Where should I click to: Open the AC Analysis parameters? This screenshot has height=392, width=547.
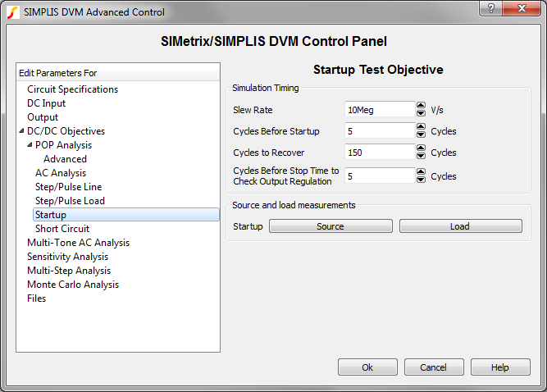tap(60, 173)
